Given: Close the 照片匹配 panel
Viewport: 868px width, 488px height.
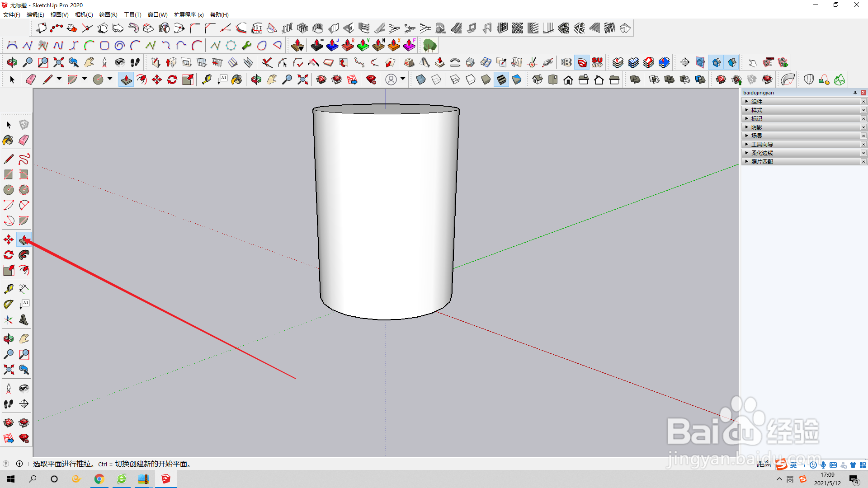Looking at the screenshot, I should (863, 162).
